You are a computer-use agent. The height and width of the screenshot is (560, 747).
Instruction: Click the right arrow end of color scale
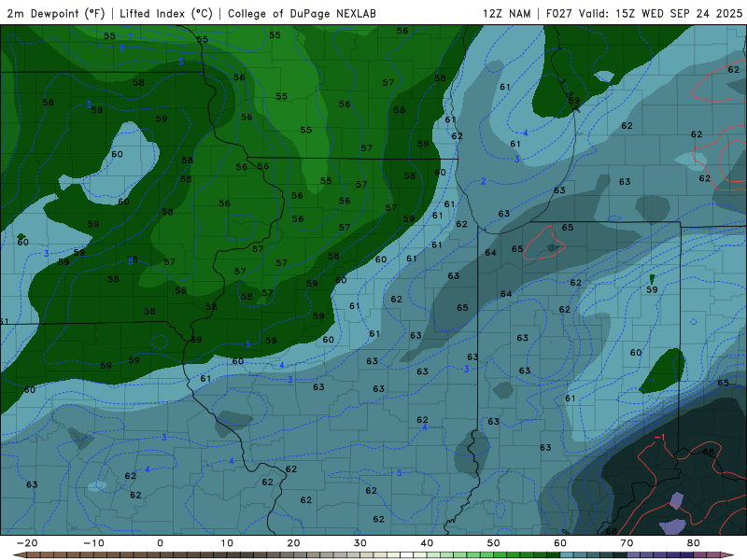(x=727, y=554)
